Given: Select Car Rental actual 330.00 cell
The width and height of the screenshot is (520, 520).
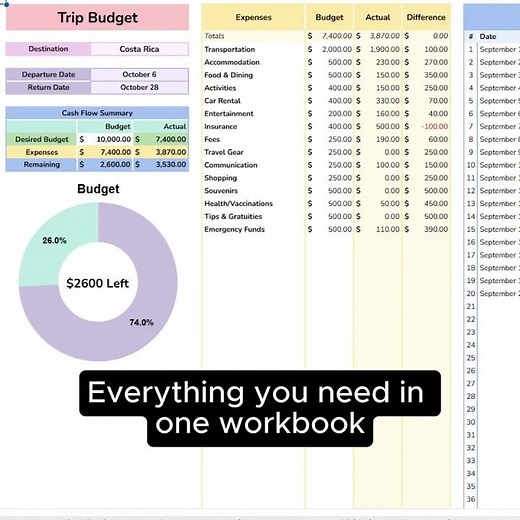Looking at the screenshot, I should pos(378,101).
